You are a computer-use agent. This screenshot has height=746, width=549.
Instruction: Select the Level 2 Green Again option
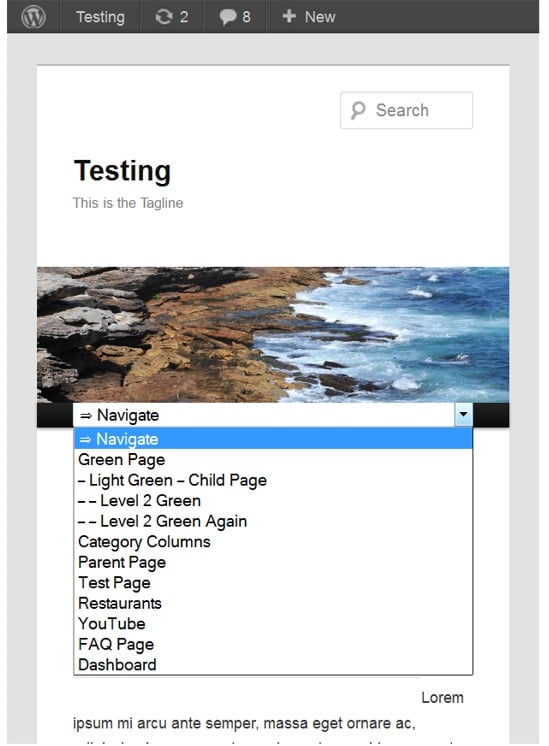point(273,521)
